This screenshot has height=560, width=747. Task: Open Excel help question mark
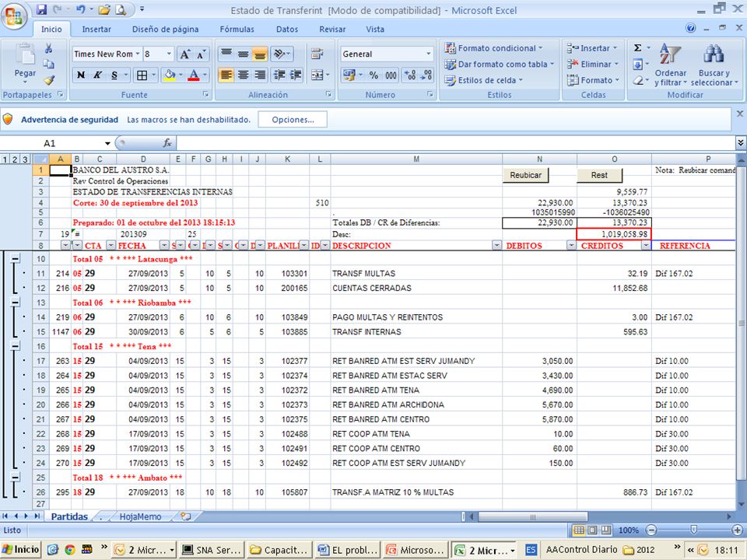[691, 29]
